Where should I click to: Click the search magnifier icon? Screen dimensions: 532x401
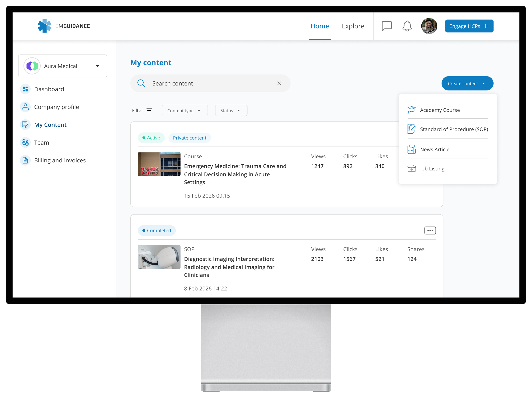click(x=141, y=84)
